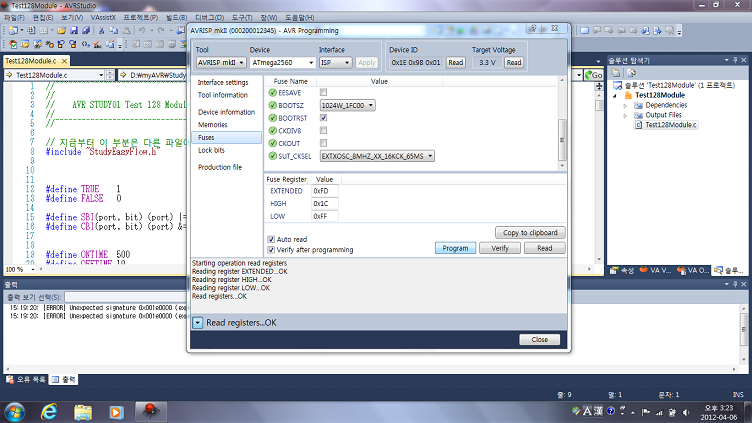Toggle the BOOTRST fuse checkbox
Image resolution: width=752 pixels, height=423 pixels.
[x=323, y=118]
